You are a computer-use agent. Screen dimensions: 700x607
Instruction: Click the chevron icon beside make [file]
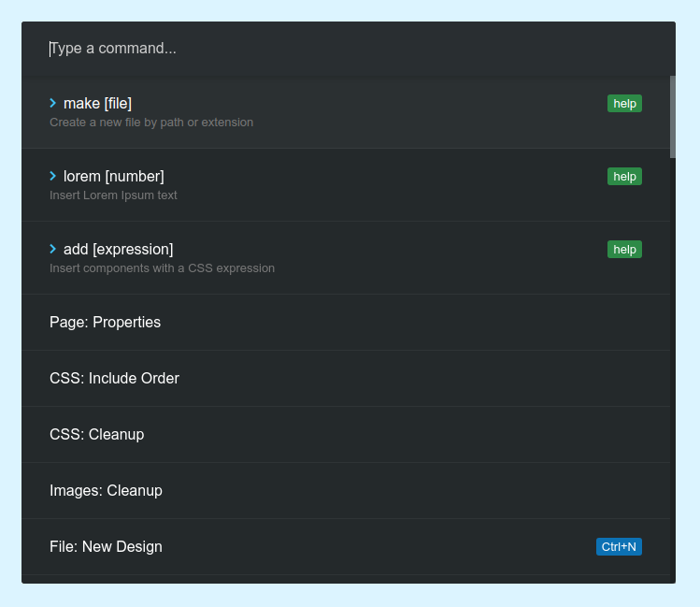tap(53, 103)
